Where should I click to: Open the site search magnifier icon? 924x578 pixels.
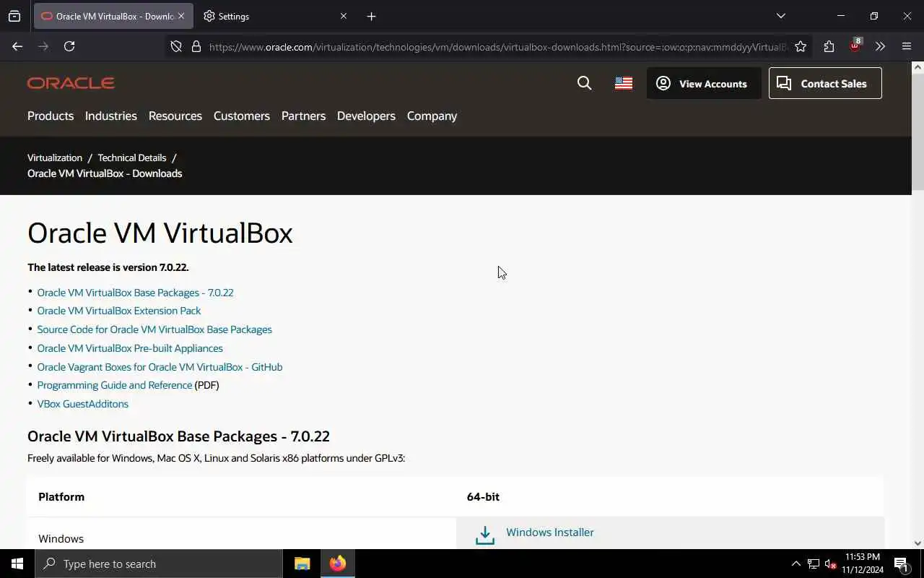[585, 83]
